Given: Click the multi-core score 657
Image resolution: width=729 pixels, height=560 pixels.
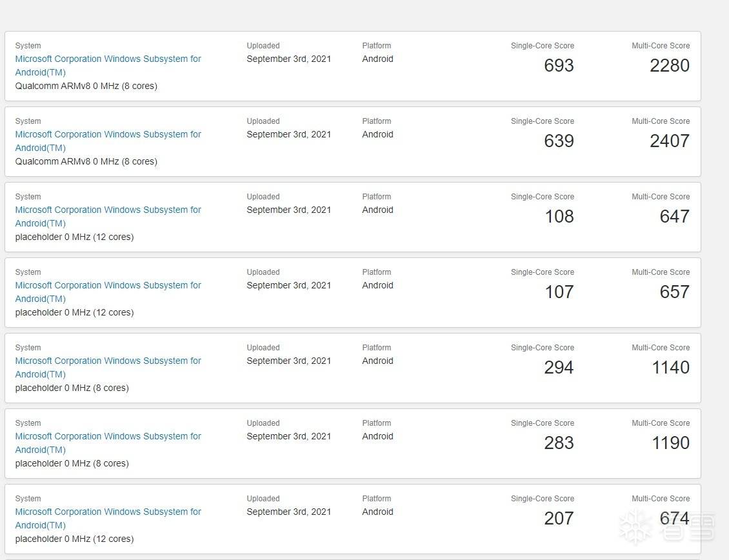Looking at the screenshot, I should [x=674, y=292].
